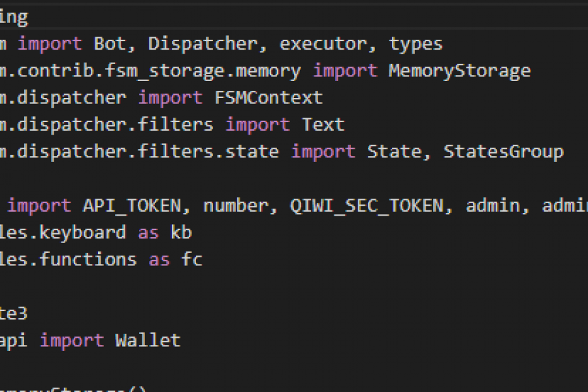Screen dimensions: 588x392
Task: Click the StatesGroup class name
Action: (x=503, y=152)
